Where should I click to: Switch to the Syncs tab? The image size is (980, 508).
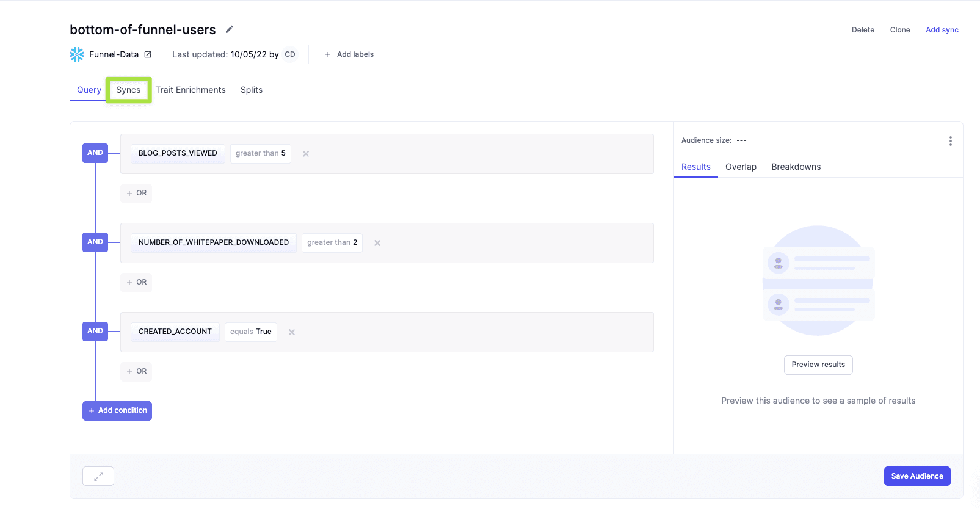tap(128, 90)
